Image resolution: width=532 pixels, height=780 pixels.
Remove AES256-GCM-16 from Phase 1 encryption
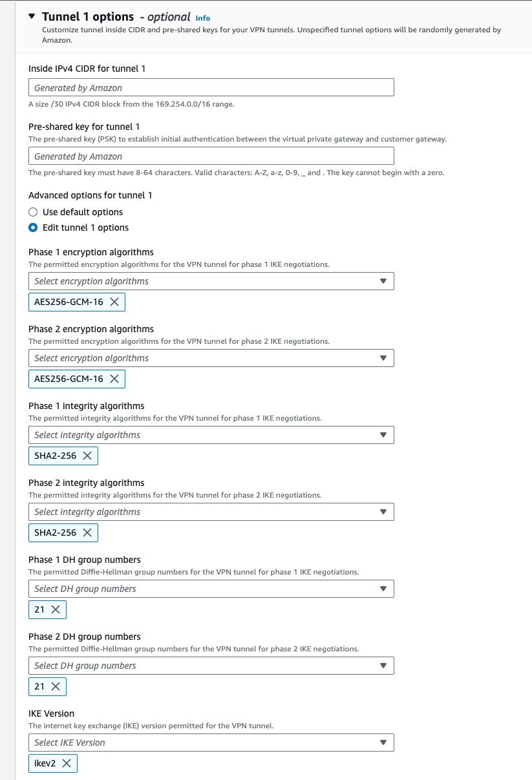[114, 302]
